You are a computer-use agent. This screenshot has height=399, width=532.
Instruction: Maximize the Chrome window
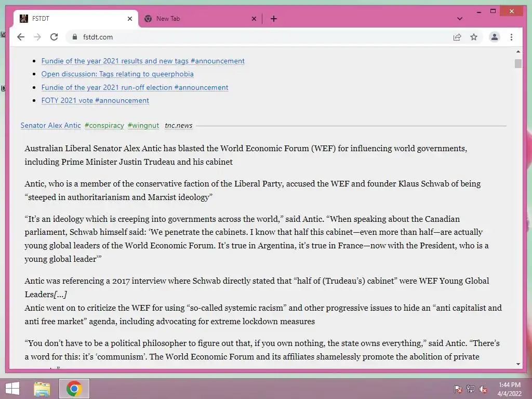493,11
